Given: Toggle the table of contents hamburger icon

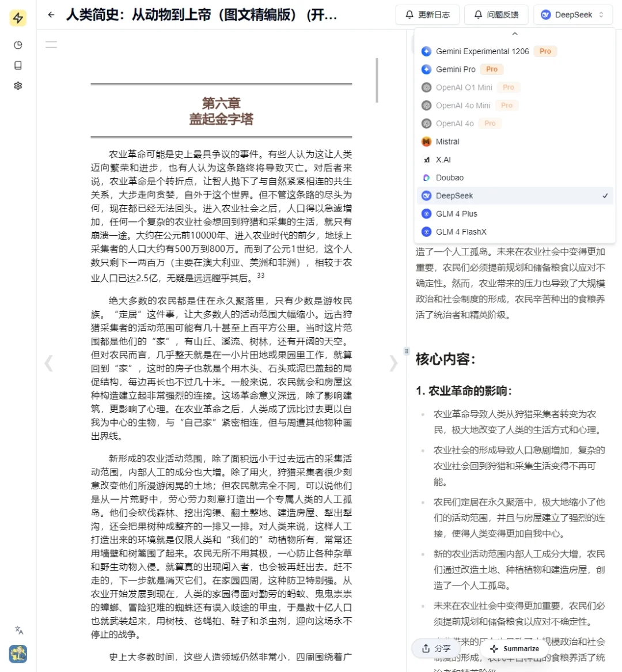Looking at the screenshot, I should [51, 44].
